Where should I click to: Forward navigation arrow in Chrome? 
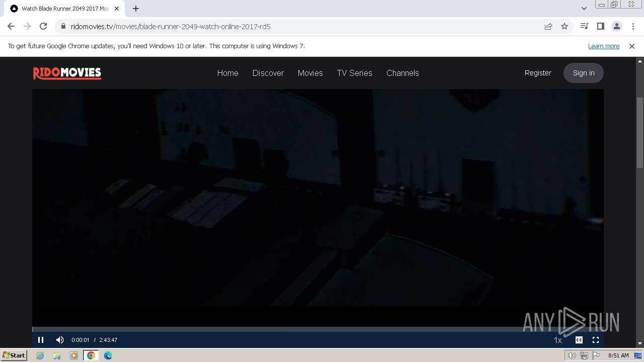[x=27, y=26]
